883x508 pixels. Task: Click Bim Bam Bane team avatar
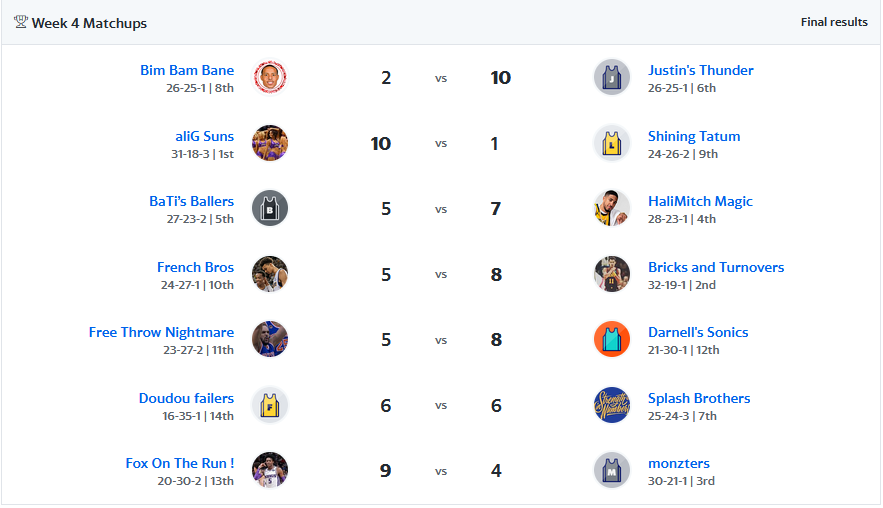(270, 77)
